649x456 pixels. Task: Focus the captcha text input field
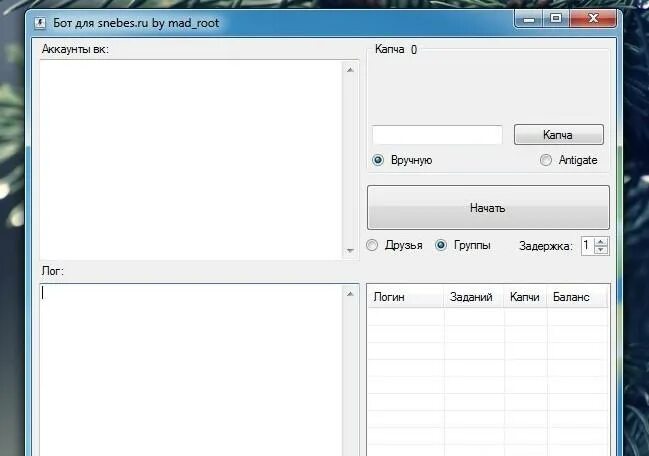437,135
